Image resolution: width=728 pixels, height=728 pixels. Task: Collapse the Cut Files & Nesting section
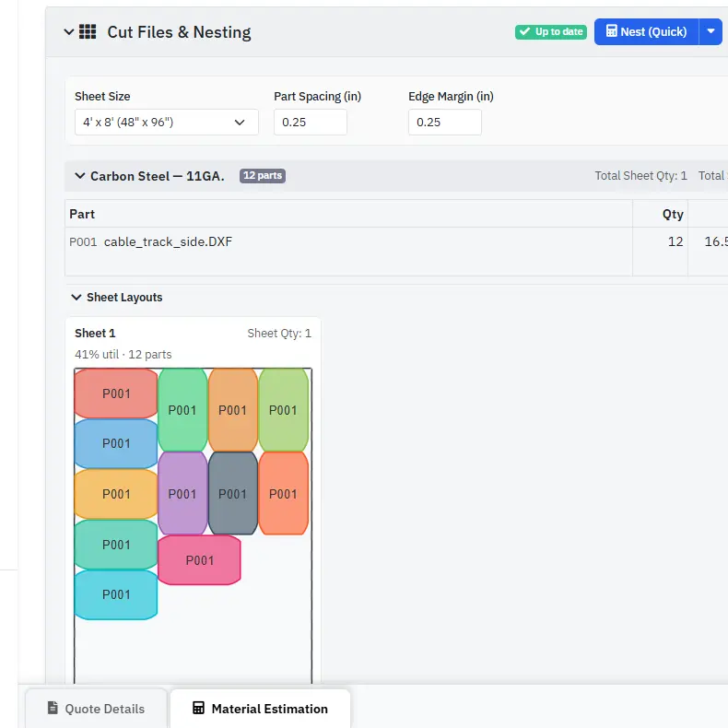point(68,32)
